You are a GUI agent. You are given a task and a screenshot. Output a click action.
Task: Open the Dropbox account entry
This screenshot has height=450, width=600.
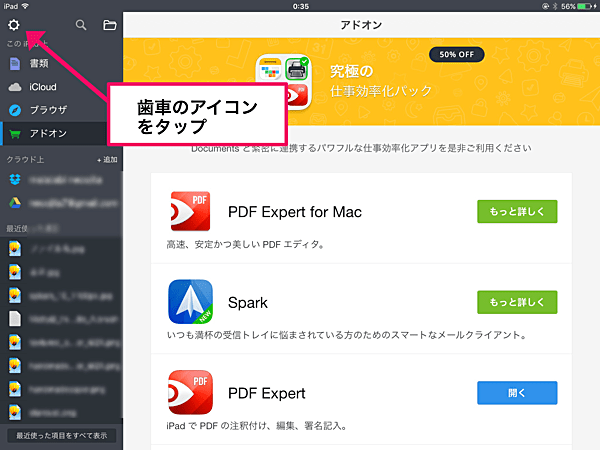coord(61,179)
